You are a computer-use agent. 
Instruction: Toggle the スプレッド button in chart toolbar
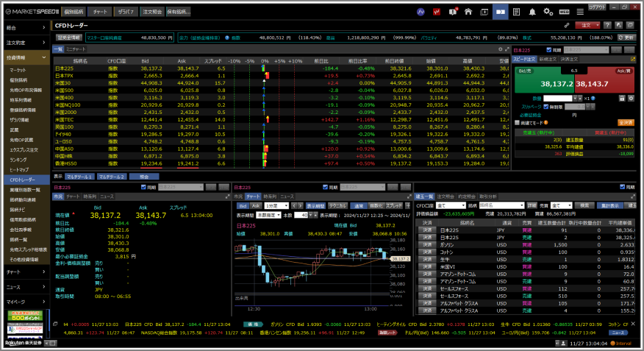pyautogui.click(x=394, y=206)
